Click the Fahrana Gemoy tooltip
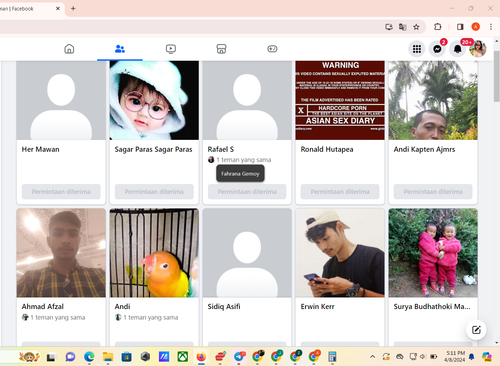The height and width of the screenshot is (366, 500). pos(240,174)
